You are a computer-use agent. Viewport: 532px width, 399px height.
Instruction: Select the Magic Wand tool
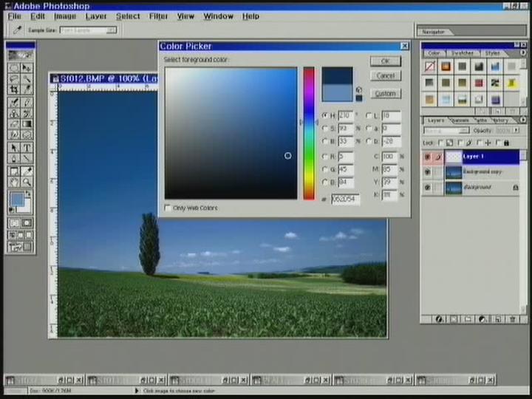click(27, 79)
